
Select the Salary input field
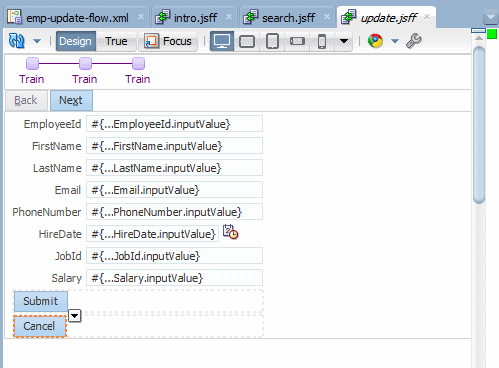pyautogui.click(x=174, y=278)
